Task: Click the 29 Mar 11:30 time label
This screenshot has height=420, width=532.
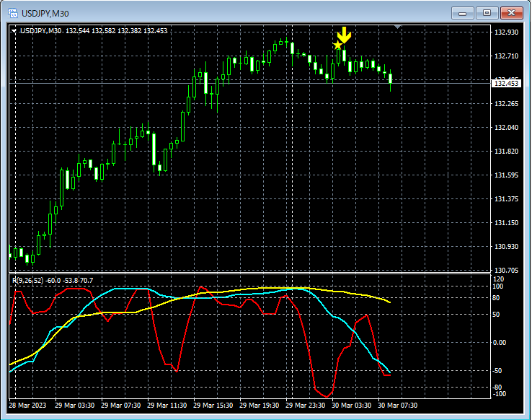Action: pyautogui.click(x=167, y=405)
